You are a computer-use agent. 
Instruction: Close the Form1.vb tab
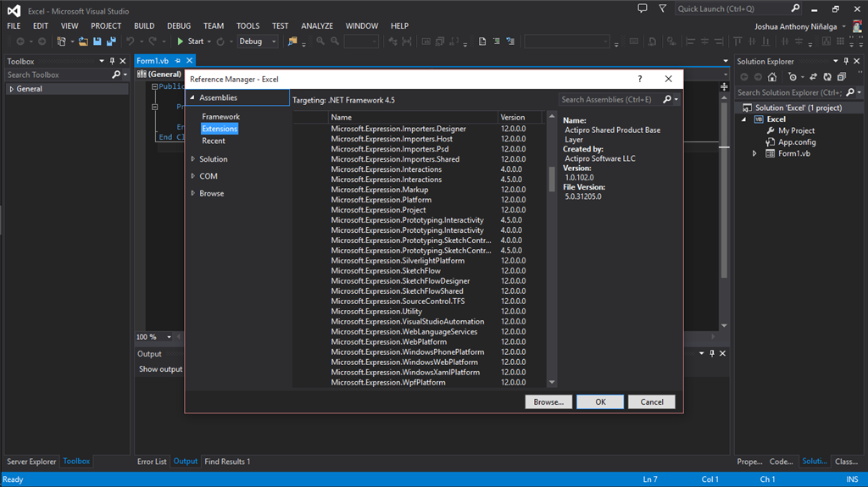click(189, 60)
